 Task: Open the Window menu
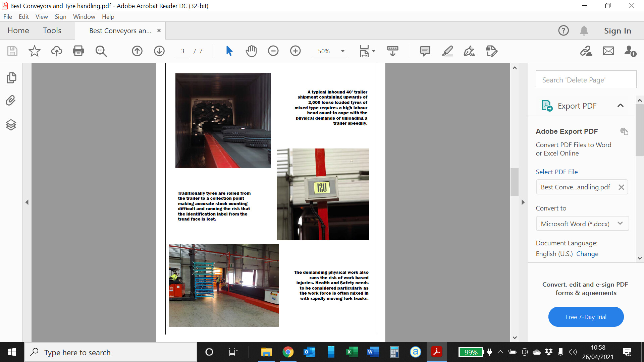(x=84, y=16)
